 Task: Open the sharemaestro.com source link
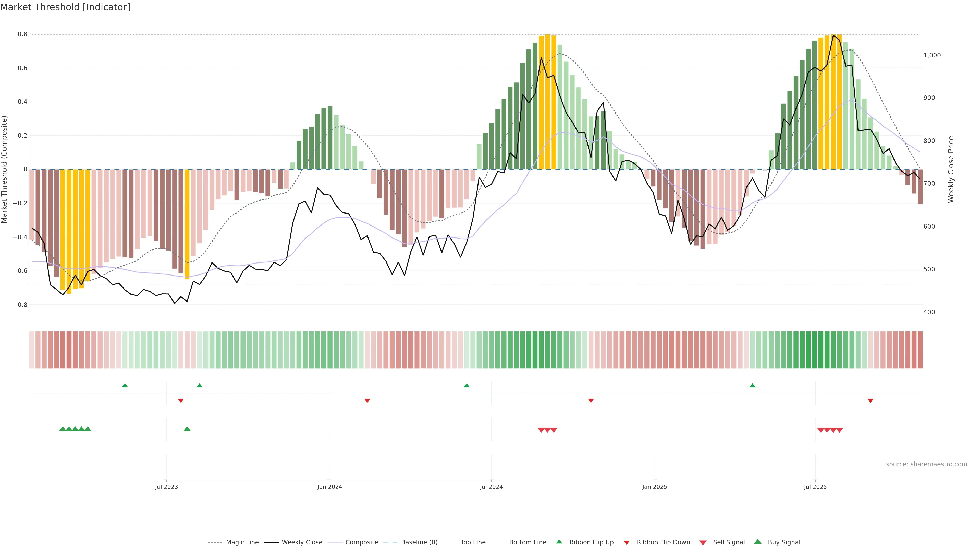(926, 464)
